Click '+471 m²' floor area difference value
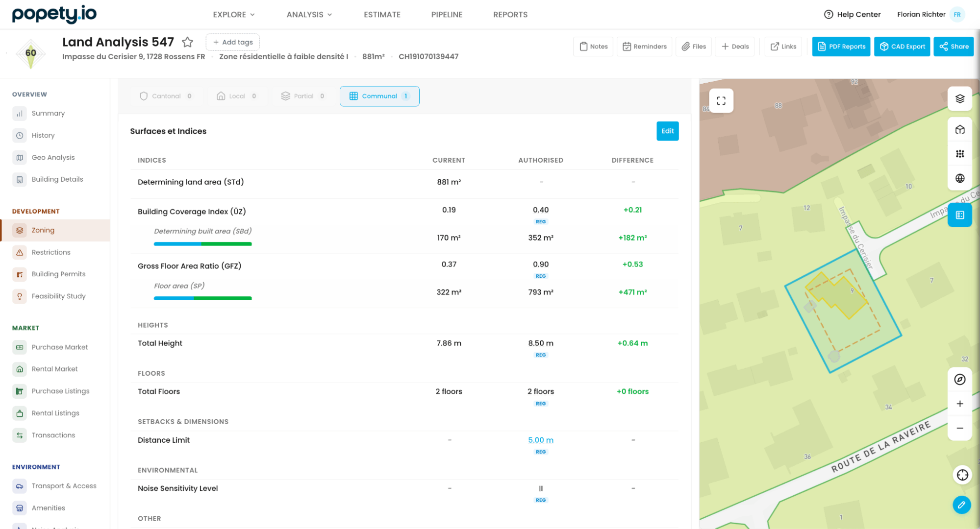 pyautogui.click(x=632, y=292)
